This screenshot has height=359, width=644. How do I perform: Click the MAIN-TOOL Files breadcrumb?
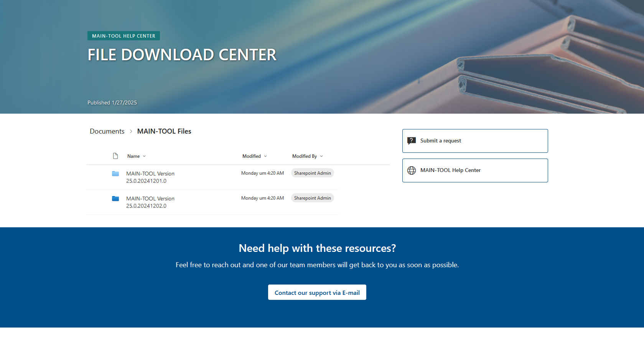coord(164,131)
